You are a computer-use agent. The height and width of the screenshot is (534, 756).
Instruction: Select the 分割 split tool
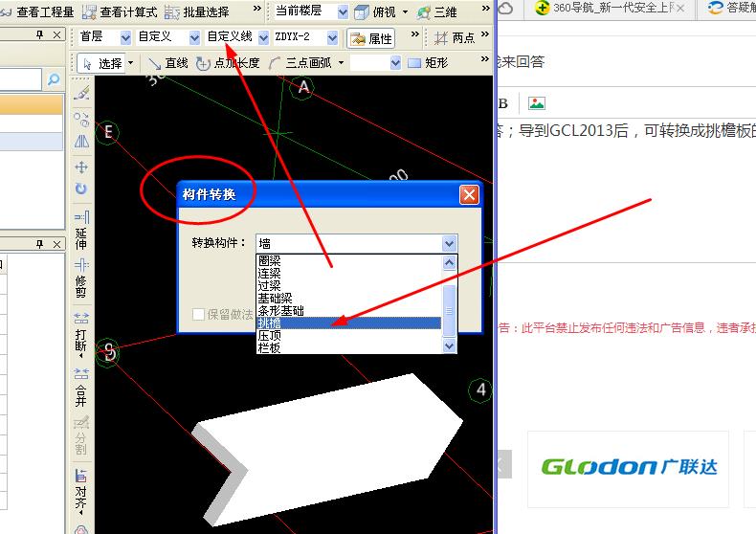click(81, 435)
